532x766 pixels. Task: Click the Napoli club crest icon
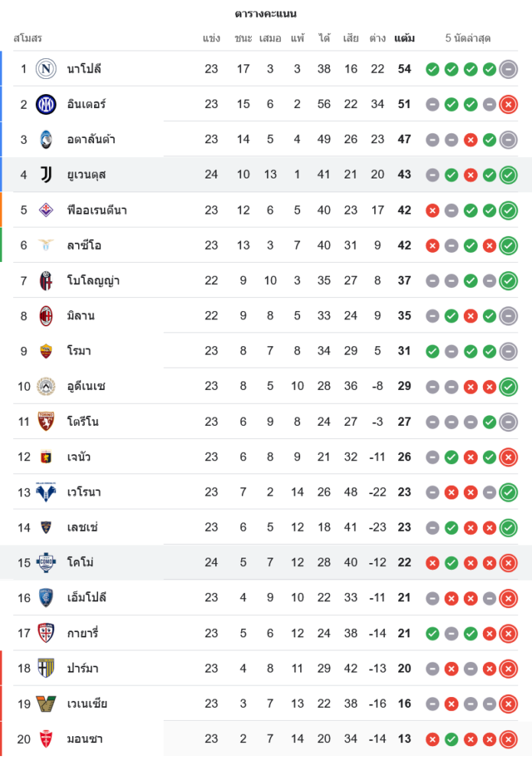[46, 69]
